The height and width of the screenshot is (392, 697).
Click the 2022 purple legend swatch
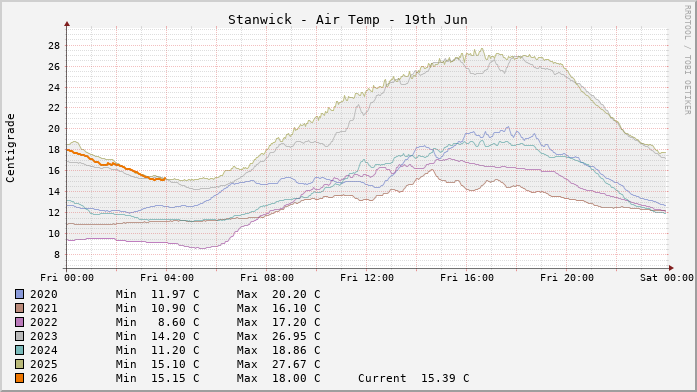[x=20, y=322]
